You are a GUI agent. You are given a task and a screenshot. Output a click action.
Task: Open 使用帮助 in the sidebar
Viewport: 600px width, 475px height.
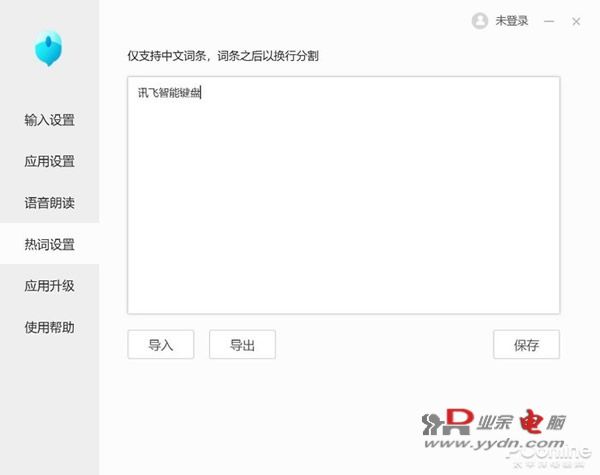point(49,327)
